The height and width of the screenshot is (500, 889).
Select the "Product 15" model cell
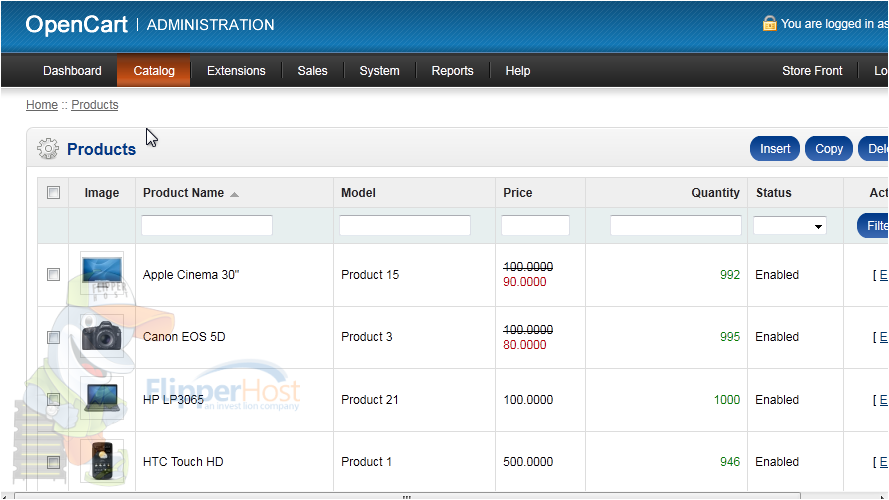coord(370,275)
